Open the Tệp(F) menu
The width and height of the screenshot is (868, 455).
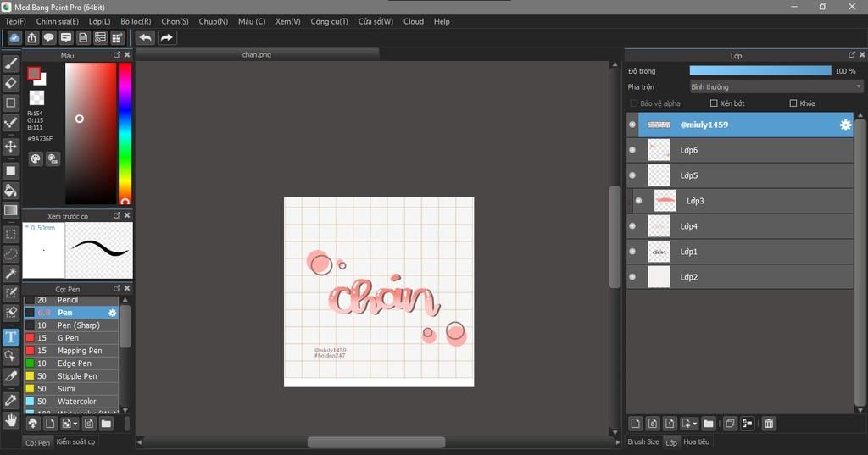(15, 21)
